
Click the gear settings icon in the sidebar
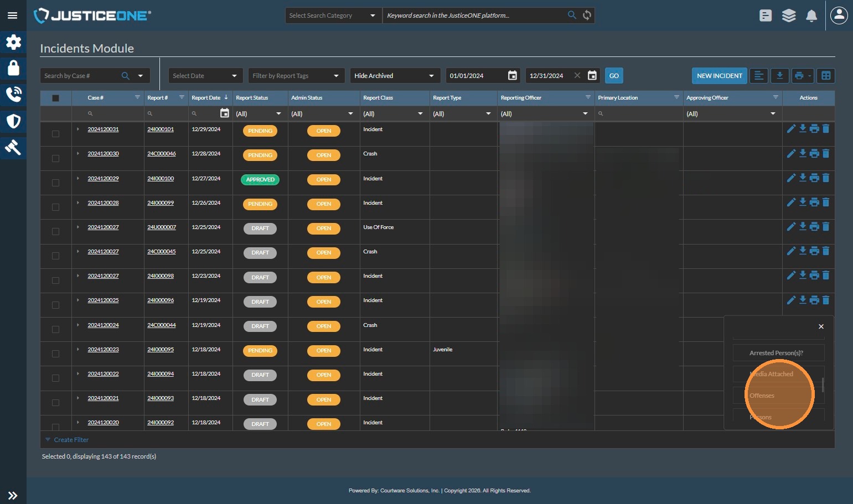[x=13, y=42]
